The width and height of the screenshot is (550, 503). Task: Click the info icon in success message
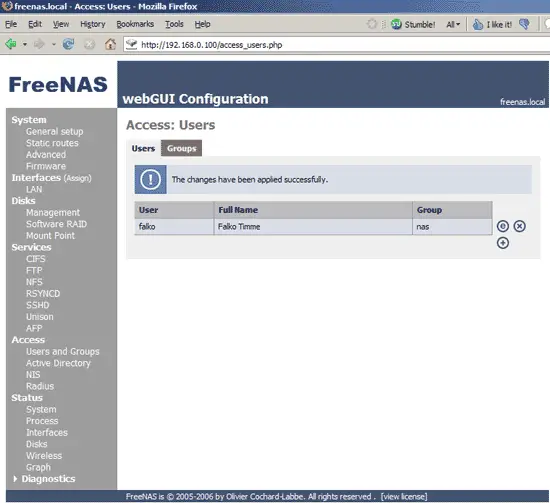click(150, 180)
